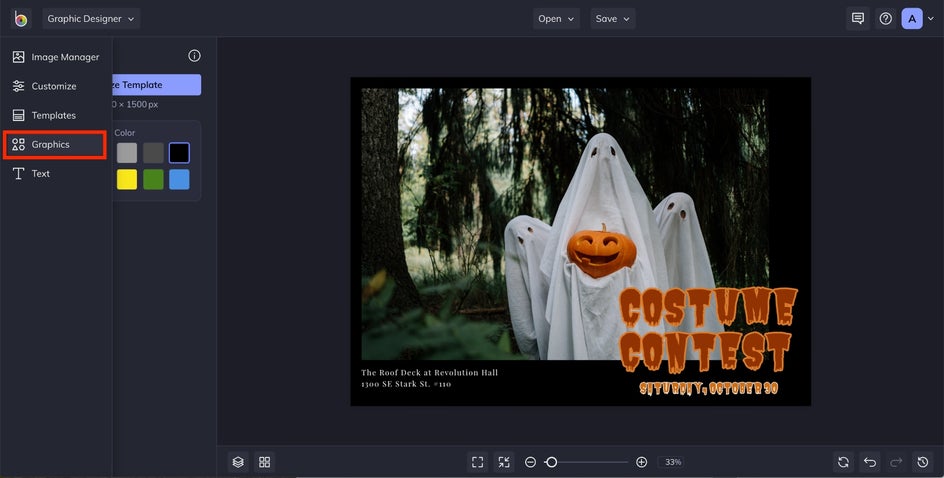Select Image Manager in the left menu

(56, 57)
